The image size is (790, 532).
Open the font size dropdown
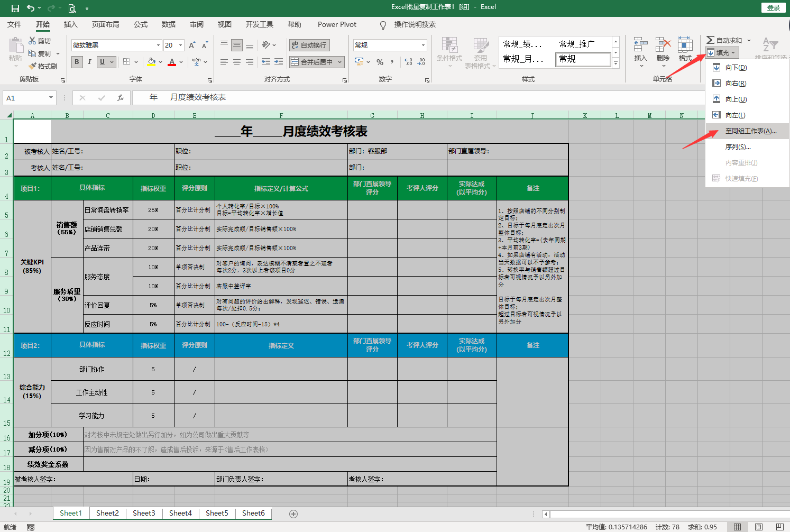pos(180,45)
